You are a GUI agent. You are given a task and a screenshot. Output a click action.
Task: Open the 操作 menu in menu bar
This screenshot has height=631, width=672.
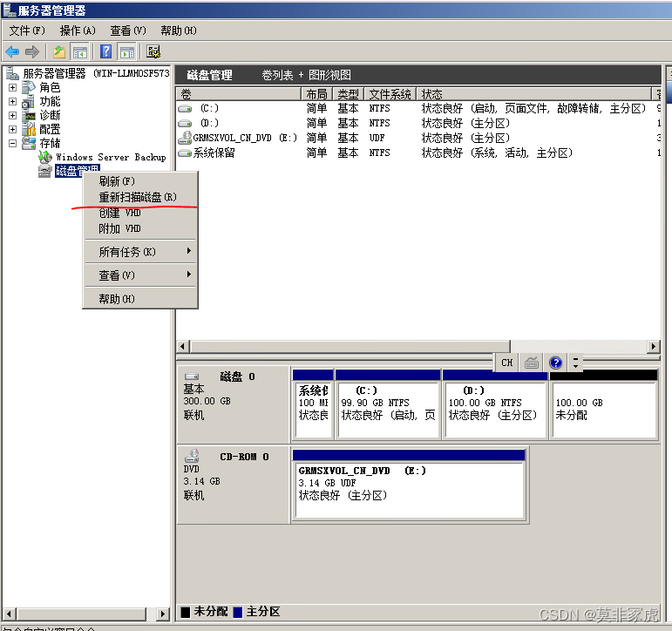(77, 31)
